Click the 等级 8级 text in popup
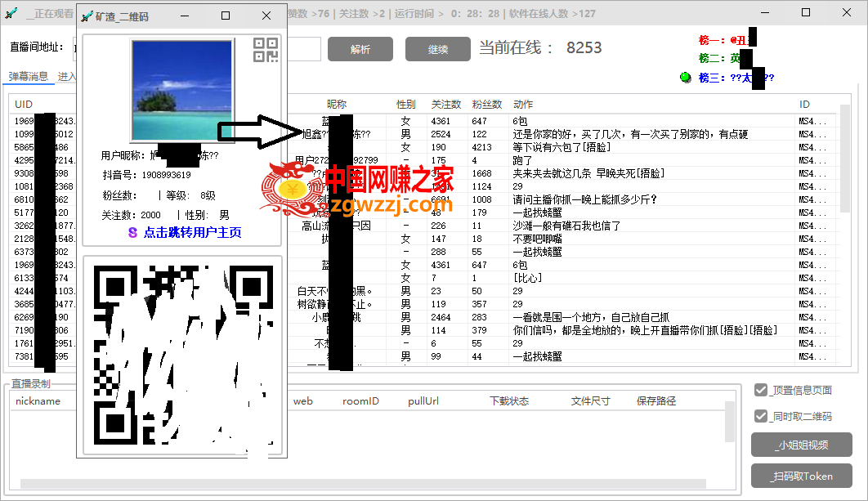Screen dimensions: 868x501 pos(191,195)
